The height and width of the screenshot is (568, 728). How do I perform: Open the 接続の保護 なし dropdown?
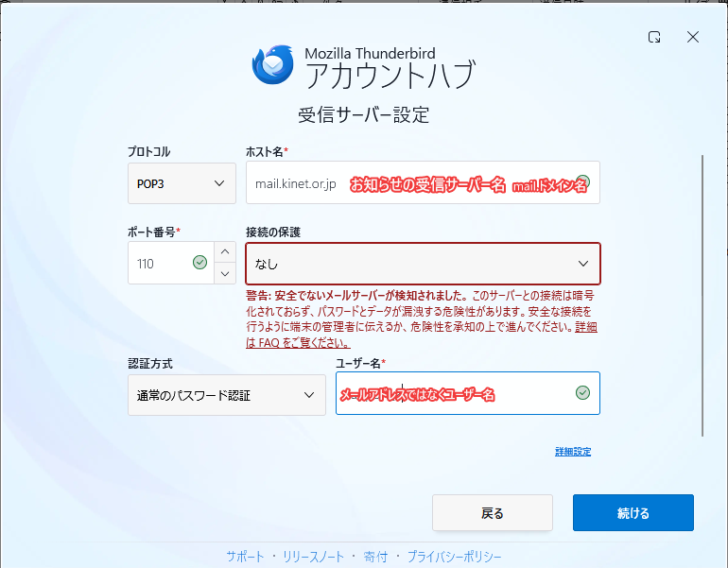[x=423, y=264]
